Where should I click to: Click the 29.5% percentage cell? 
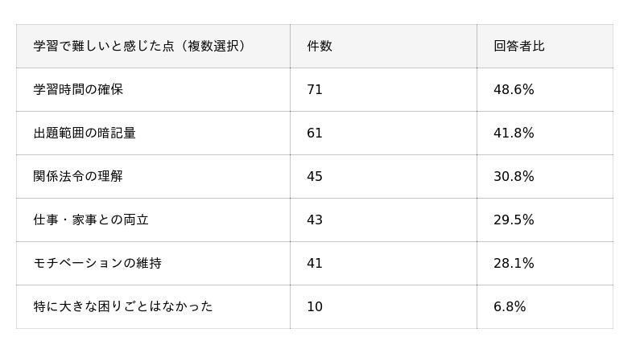(x=545, y=220)
